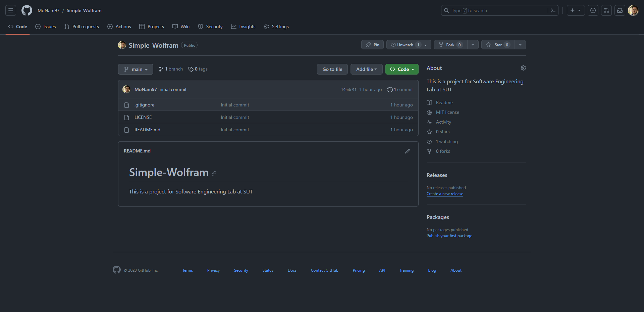Open the Actions tab
The height and width of the screenshot is (312, 644).
(119, 27)
